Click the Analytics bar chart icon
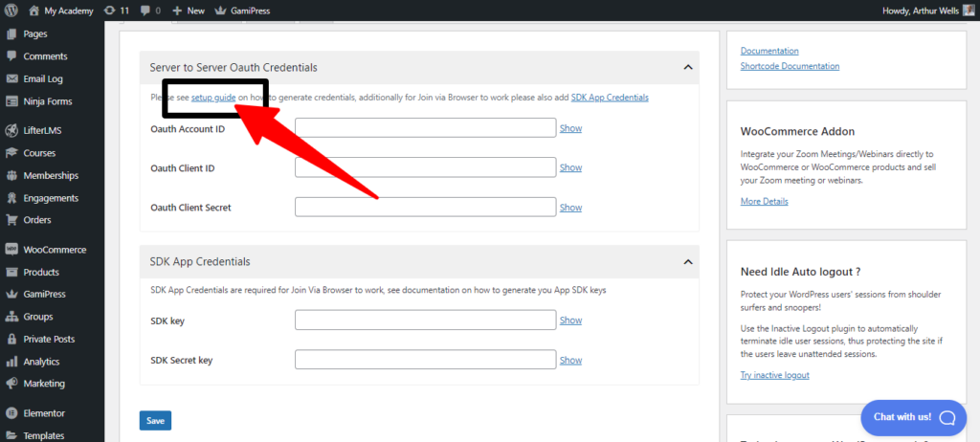This screenshot has height=442, width=980. [11, 362]
